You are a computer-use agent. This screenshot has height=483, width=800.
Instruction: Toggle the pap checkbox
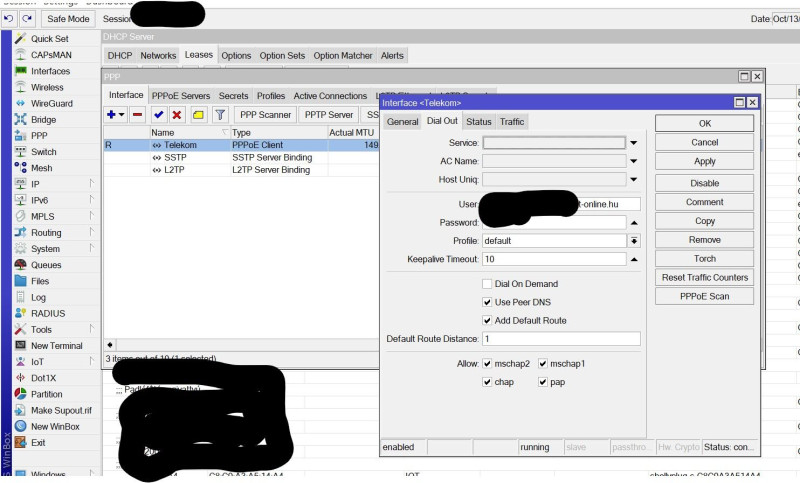tap(543, 382)
